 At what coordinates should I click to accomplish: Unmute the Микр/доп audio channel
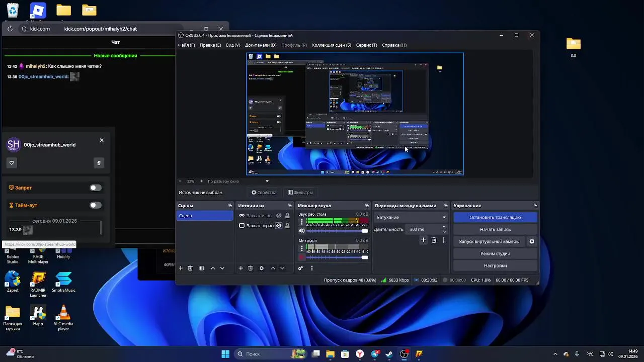(302, 257)
